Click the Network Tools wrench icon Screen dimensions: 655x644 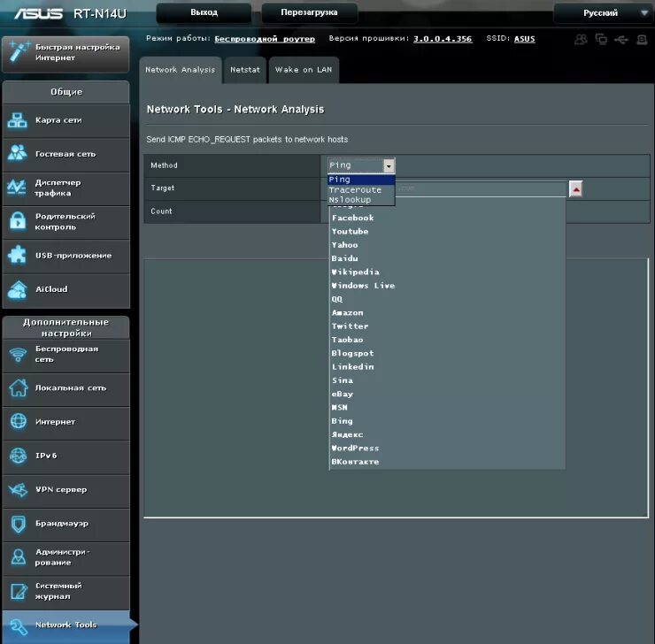(19, 627)
